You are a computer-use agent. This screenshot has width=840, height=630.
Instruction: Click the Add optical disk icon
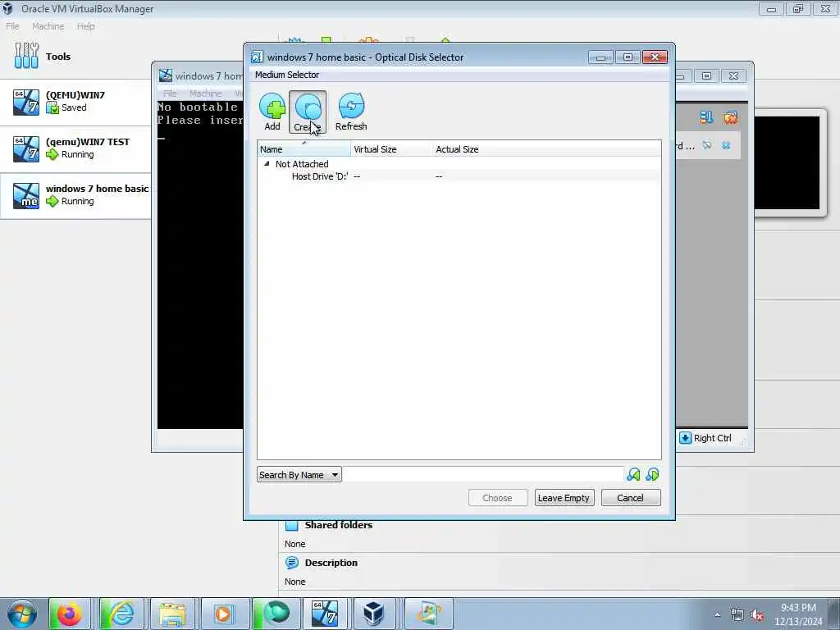[272, 106]
